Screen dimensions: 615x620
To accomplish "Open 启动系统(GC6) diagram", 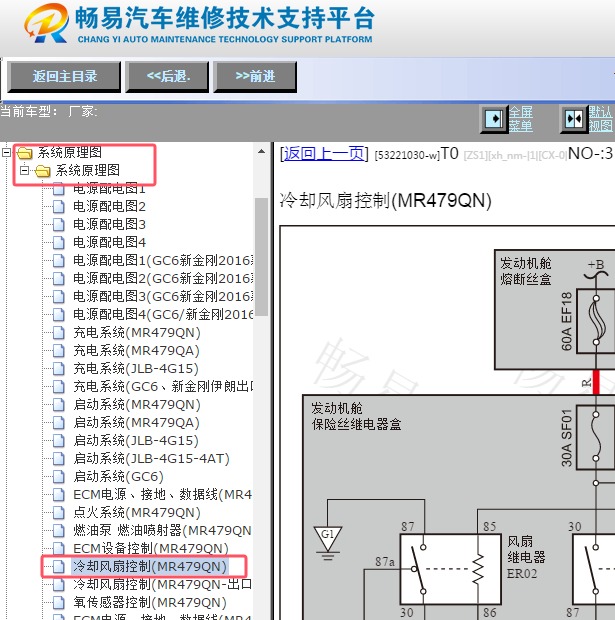I will click(118, 476).
